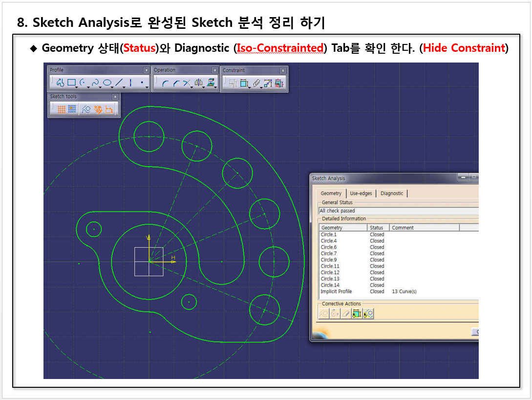
Task: Select the Implicit Profile row
Action: click(x=336, y=292)
